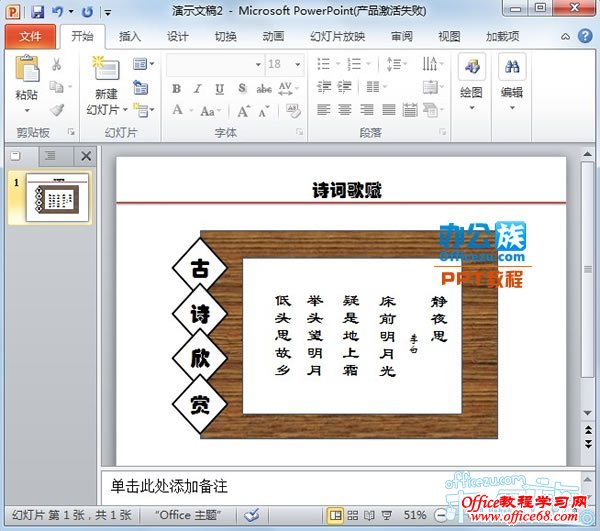Click the Paste (粘贴) clipboard icon
The height and width of the screenshot is (531, 600).
point(27,70)
